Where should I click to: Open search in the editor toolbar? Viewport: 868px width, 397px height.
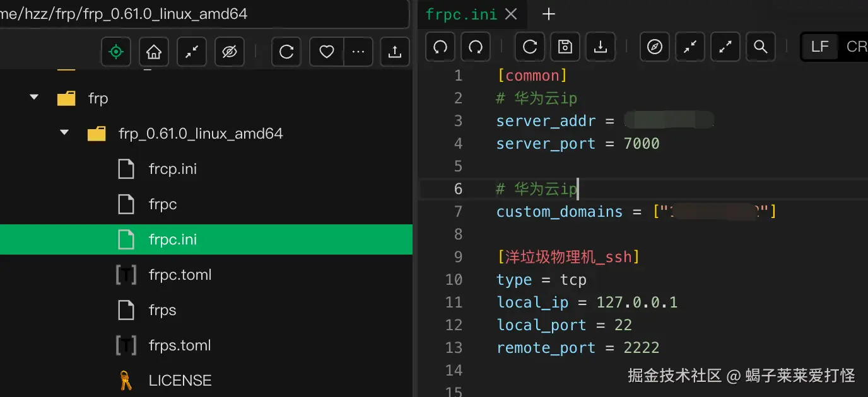(x=761, y=47)
